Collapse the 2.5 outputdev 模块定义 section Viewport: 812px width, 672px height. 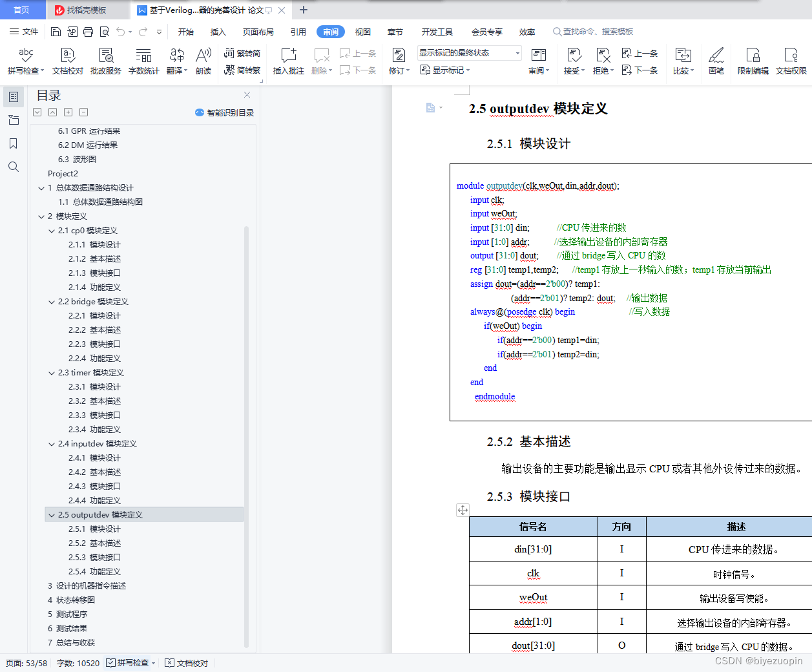pos(52,515)
